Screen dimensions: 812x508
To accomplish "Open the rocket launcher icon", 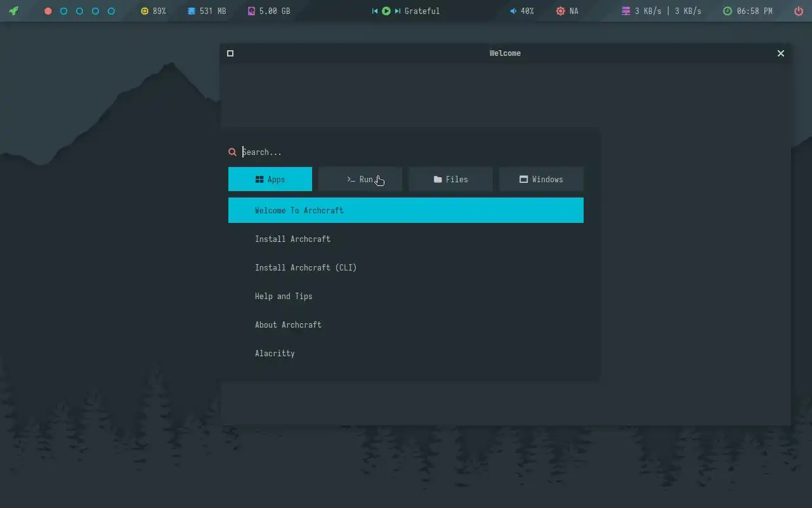I will pos(13,11).
